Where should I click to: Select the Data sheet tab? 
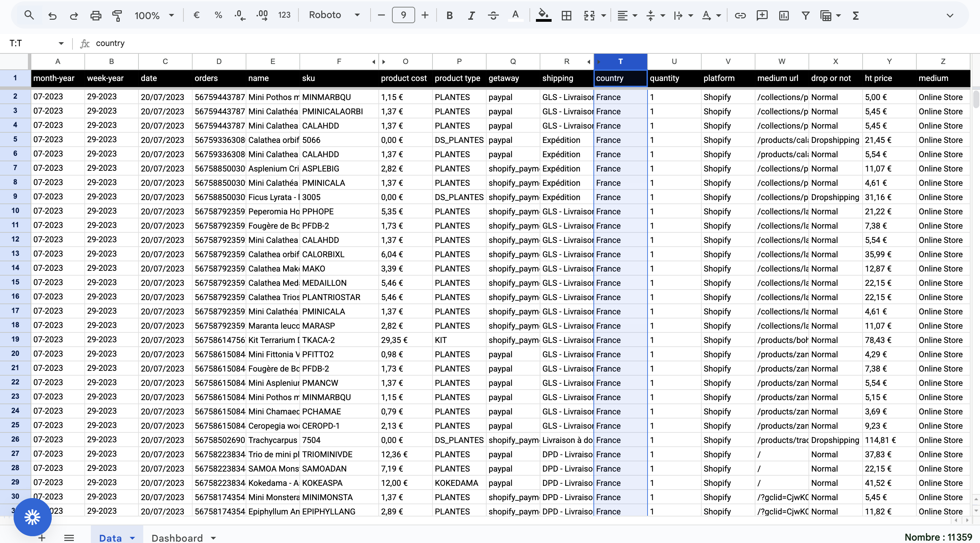pos(110,537)
